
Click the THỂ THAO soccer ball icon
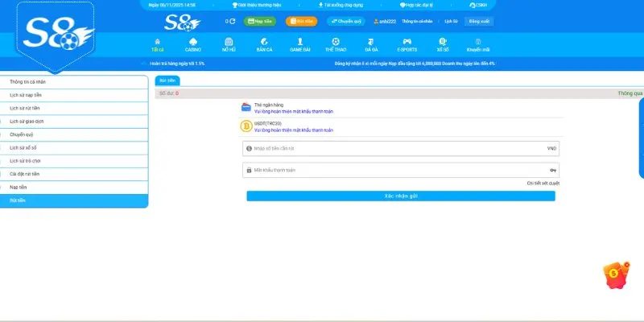click(336, 41)
